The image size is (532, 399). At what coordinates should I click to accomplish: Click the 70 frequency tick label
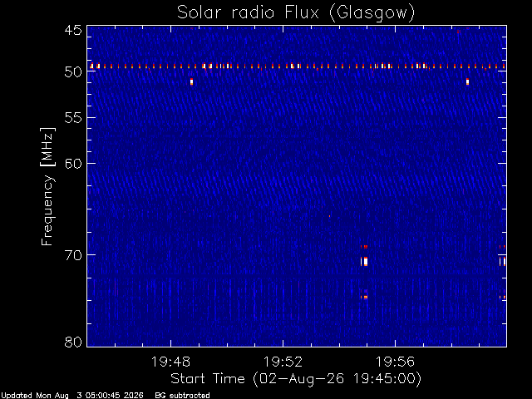73,255
